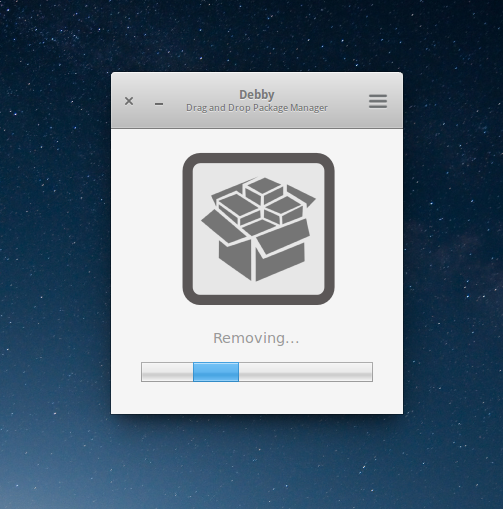
Task: Click the empty progress trough left of the blue
Action: [167, 372]
